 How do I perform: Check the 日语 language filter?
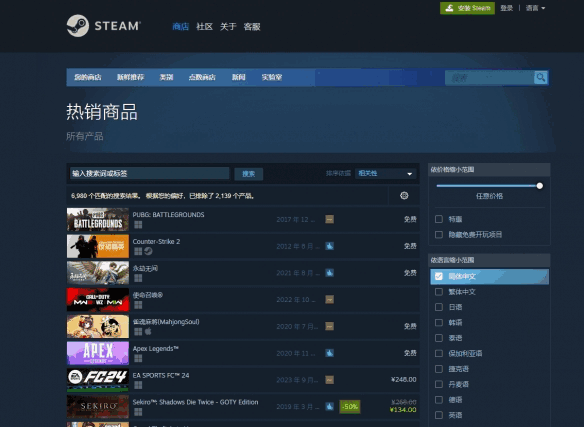439,307
